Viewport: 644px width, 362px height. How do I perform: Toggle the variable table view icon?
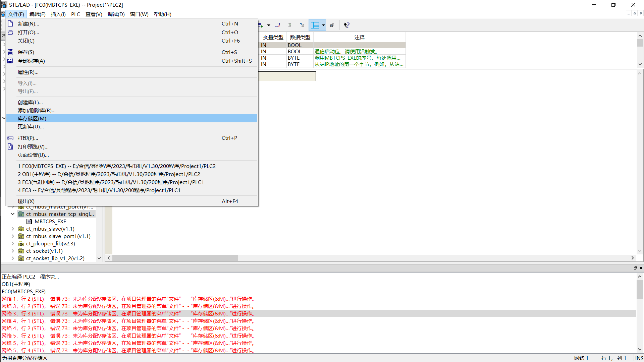click(315, 25)
